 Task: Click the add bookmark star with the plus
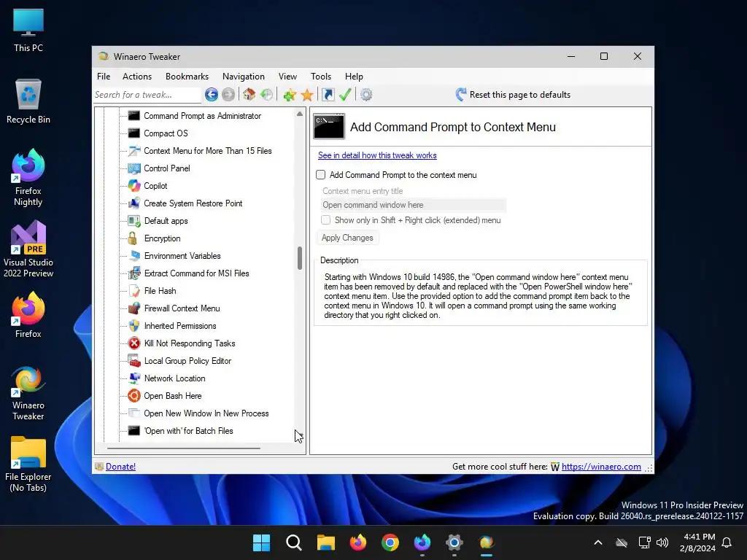click(289, 95)
